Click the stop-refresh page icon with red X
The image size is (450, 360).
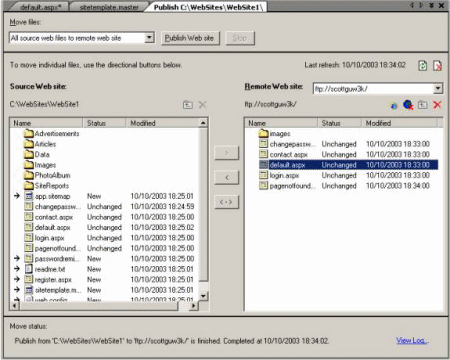(x=437, y=65)
